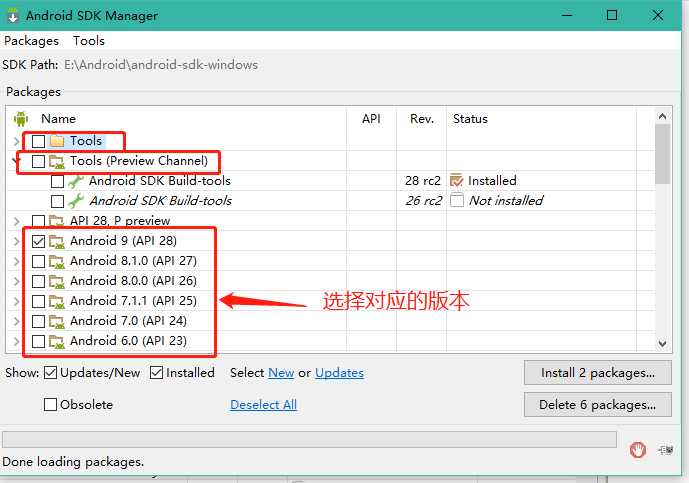Check the Tools (Preview Channel) checkbox
This screenshot has height=483, width=689.
(38, 161)
